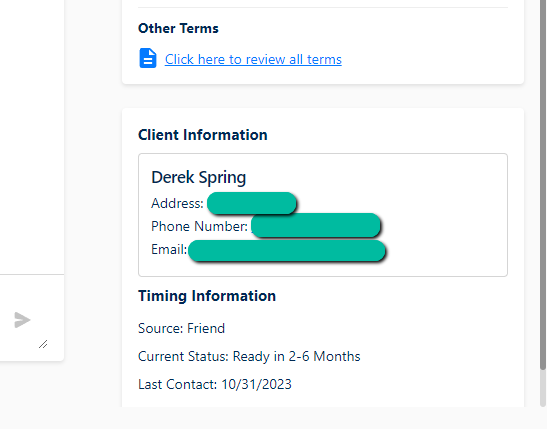Click the vertical scrollbar on the right edge
Screen dimensions: 547x429
pos(543,185)
